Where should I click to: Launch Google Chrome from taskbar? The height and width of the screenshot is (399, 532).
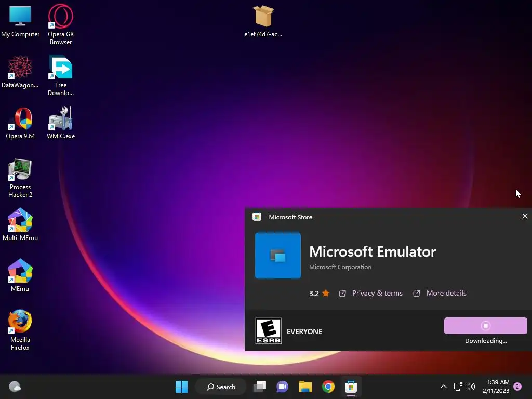(x=328, y=387)
